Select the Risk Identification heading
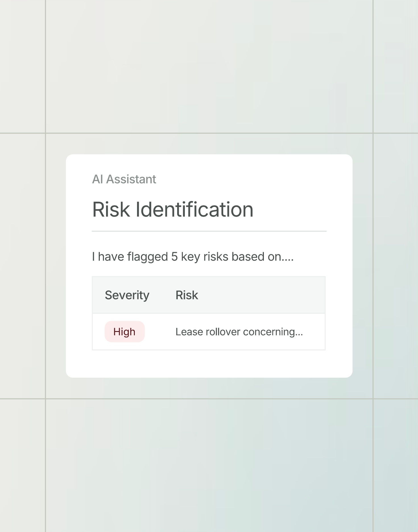 (173, 209)
